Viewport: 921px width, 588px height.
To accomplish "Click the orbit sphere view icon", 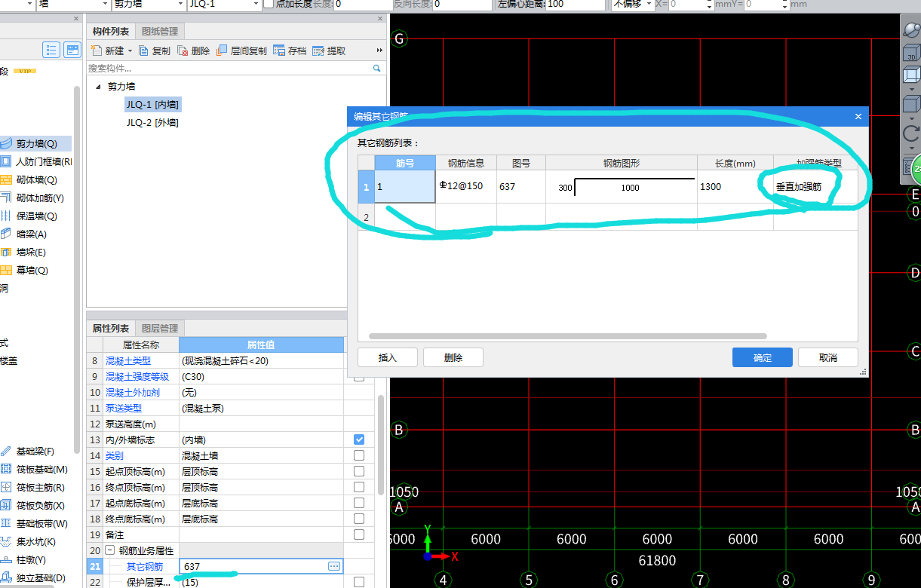I will (x=911, y=30).
